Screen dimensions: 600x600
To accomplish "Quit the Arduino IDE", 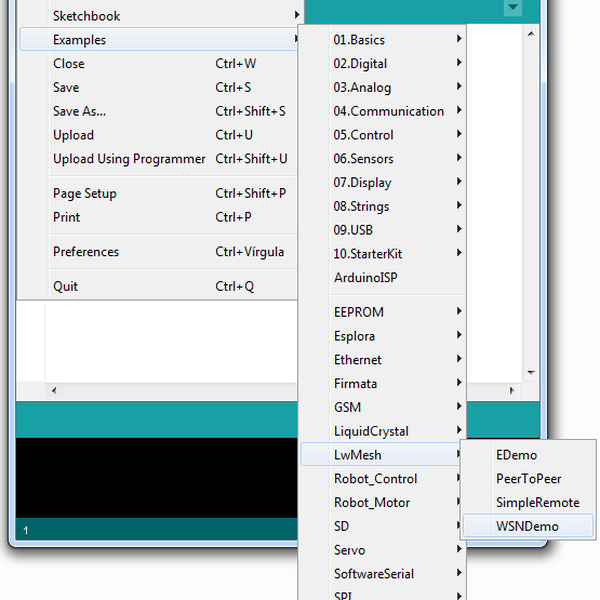I will click(x=66, y=286).
